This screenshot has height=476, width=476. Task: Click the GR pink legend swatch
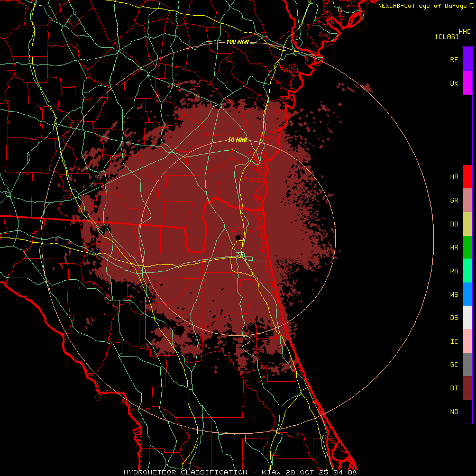click(x=467, y=200)
